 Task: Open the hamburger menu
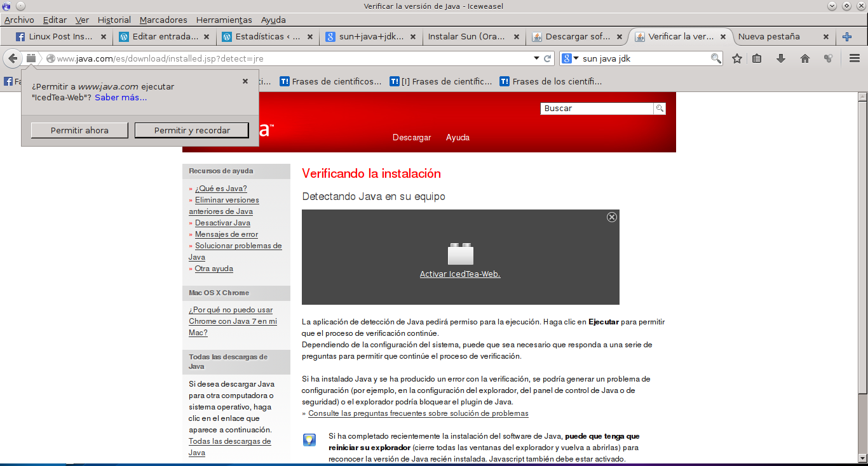(855, 58)
